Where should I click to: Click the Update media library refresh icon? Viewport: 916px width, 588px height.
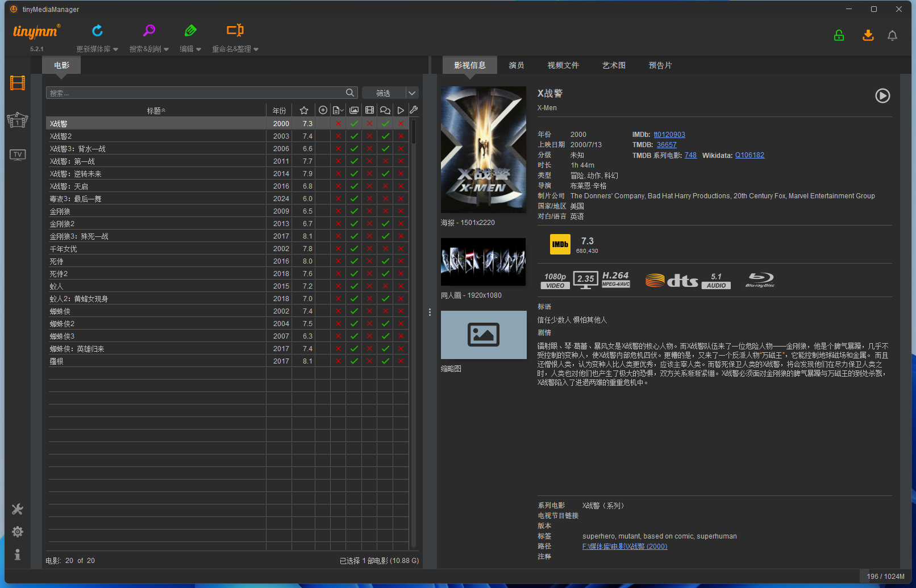[x=97, y=31]
